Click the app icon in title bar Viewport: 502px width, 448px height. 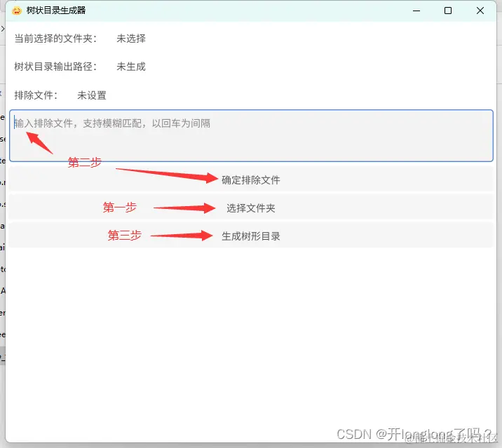pos(16,11)
